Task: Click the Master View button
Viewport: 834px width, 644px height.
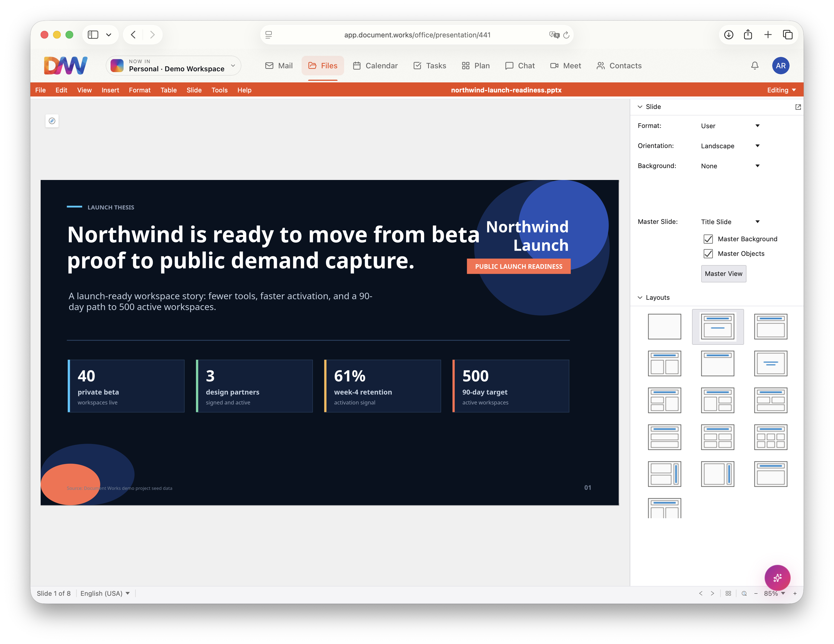Action: click(723, 274)
